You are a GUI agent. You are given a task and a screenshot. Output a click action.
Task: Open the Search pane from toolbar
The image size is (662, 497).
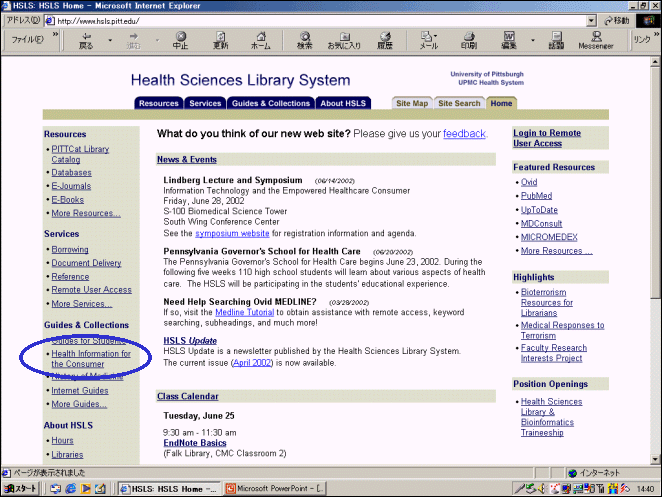click(x=305, y=40)
